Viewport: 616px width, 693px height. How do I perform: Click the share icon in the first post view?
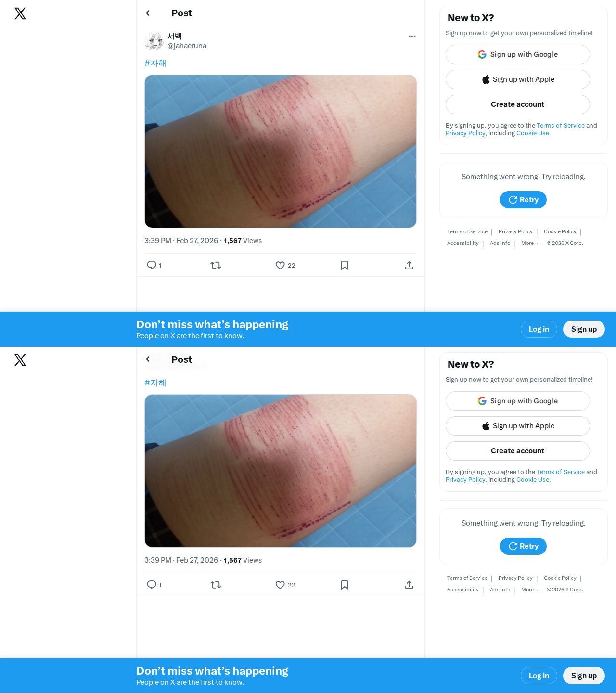click(409, 265)
